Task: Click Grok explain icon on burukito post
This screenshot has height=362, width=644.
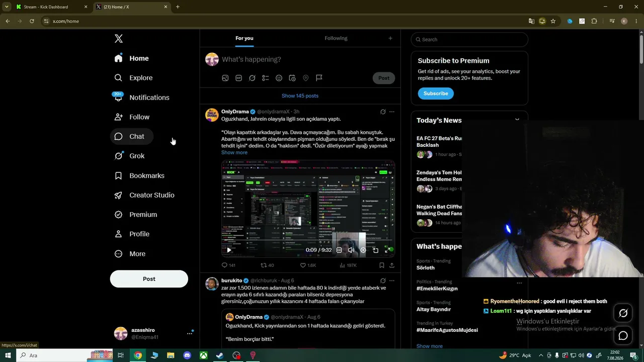Action: (383, 281)
